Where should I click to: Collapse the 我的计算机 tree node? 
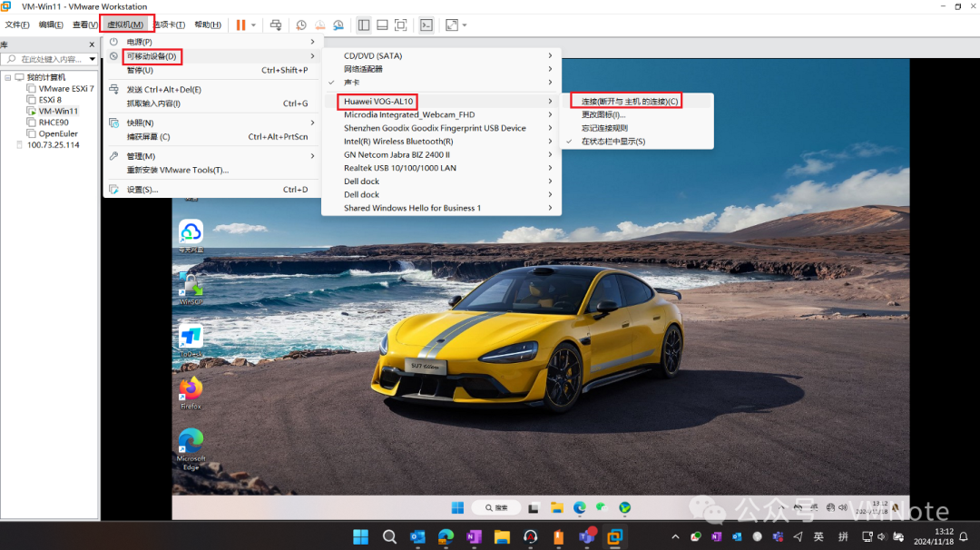pyautogui.click(x=7, y=77)
